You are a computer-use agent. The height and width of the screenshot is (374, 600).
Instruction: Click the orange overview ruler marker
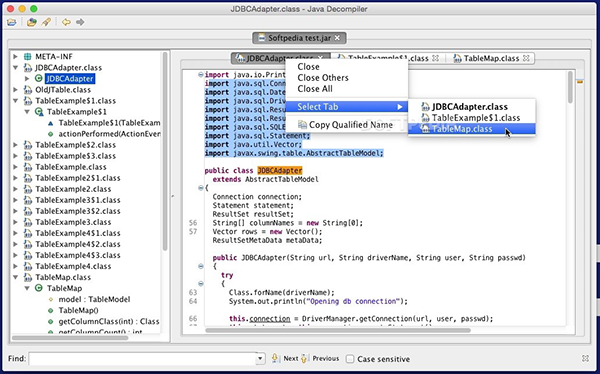[580, 82]
